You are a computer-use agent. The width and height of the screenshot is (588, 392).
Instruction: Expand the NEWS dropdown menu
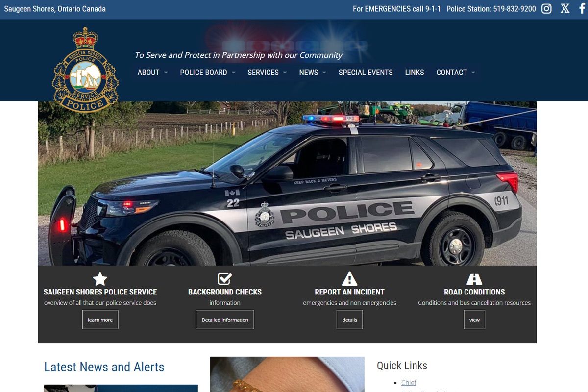click(313, 73)
